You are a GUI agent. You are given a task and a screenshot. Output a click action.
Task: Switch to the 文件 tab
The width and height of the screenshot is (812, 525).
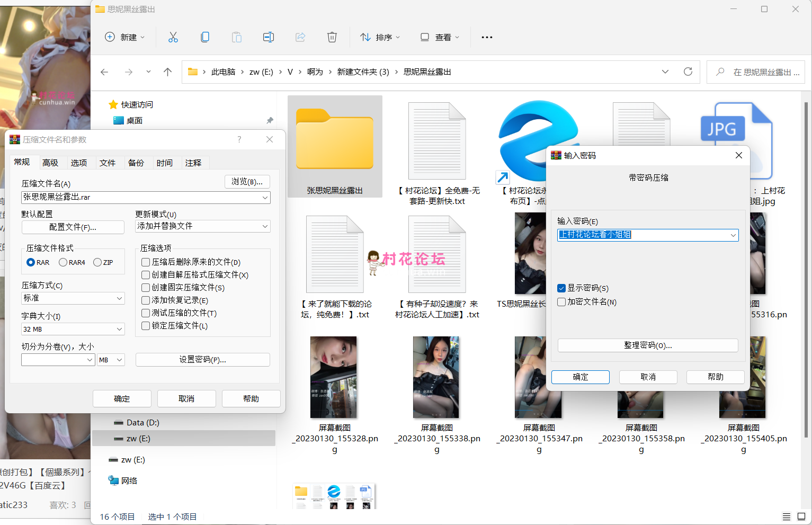108,163
